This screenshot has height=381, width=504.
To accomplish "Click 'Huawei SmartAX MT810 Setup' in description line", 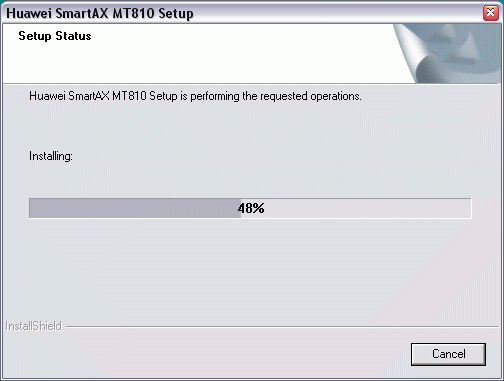I will (x=103, y=96).
